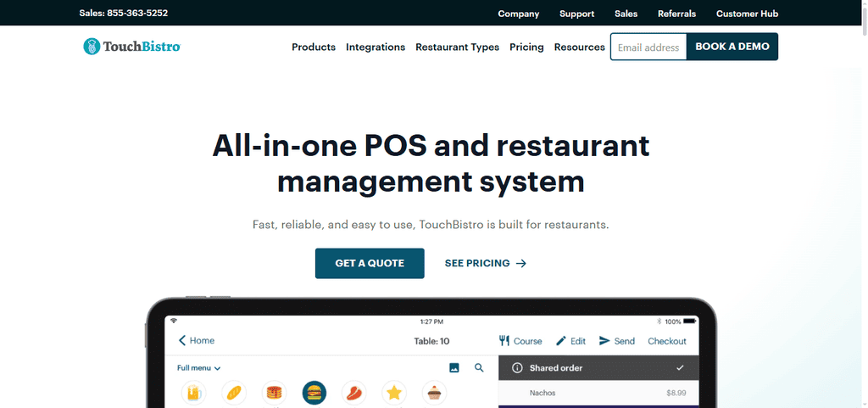Click the battery indicator on tablet
Image resolution: width=868 pixels, height=408 pixels.
tap(689, 321)
